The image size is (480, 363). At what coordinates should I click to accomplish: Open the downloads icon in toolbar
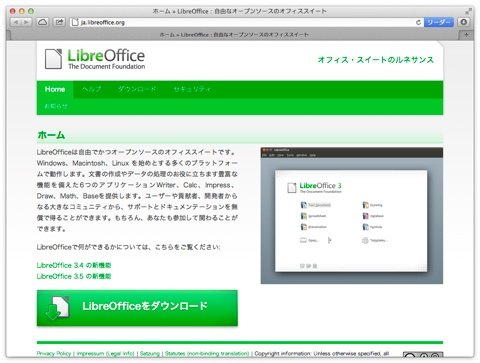[463, 22]
